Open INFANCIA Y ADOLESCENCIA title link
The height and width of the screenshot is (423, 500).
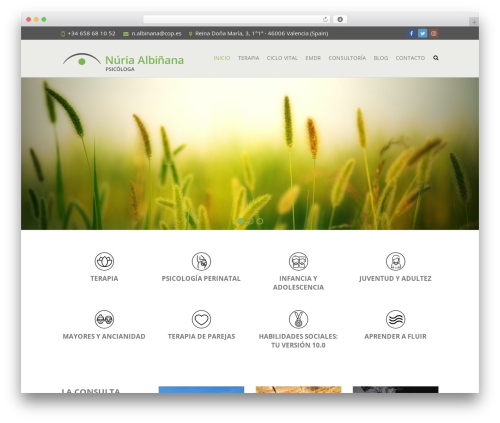(298, 283)
